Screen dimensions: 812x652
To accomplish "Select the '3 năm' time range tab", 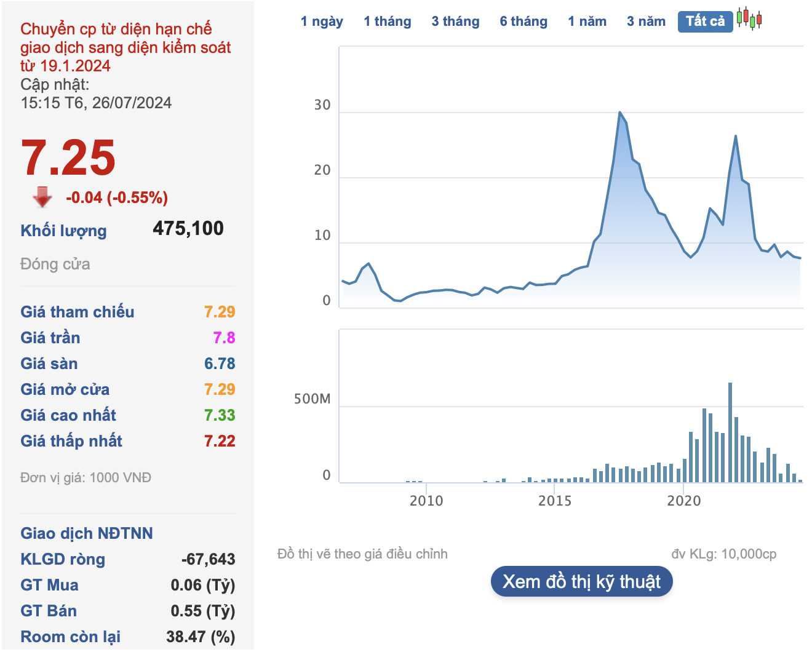I will pos(646,22).
